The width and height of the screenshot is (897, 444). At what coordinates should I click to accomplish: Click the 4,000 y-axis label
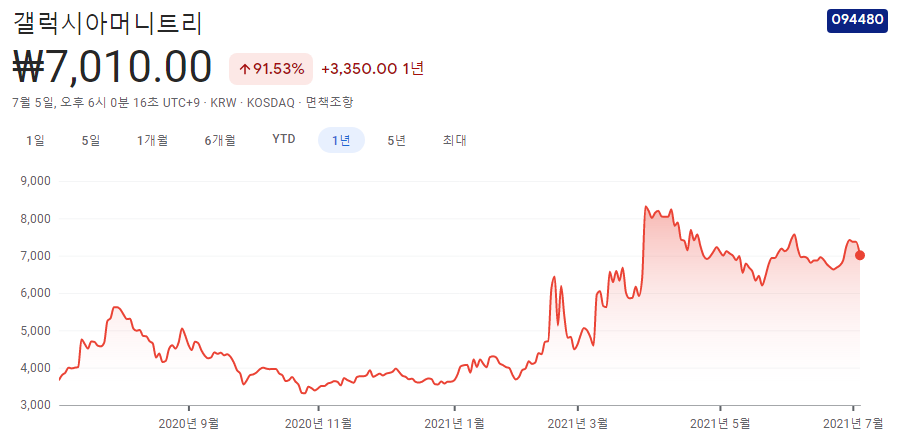click(x=36, y=368)
